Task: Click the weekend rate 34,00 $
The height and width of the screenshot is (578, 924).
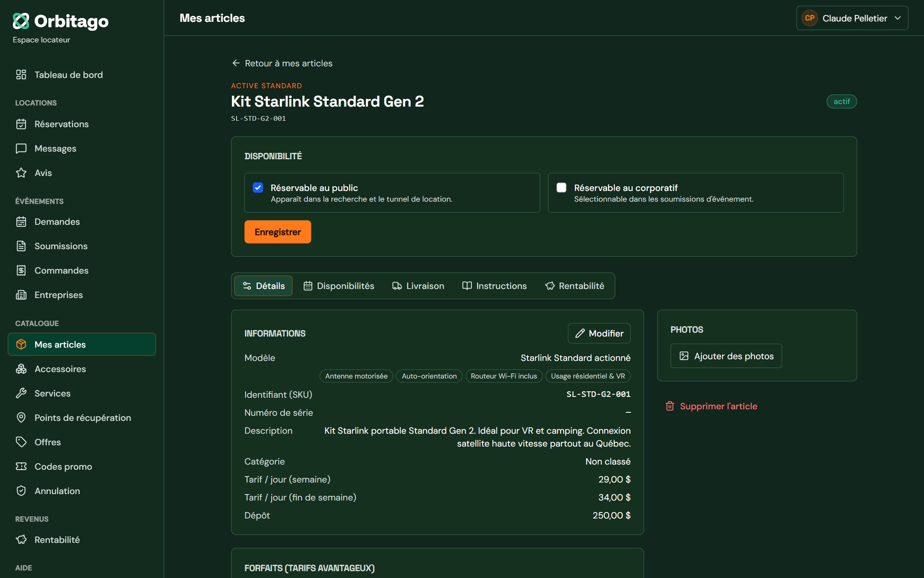Action: click(614, 498)
